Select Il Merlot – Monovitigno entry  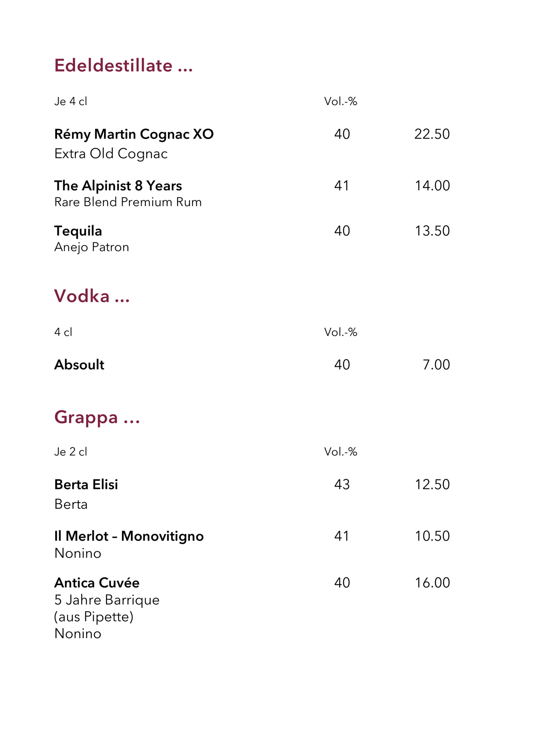(129, 536)
